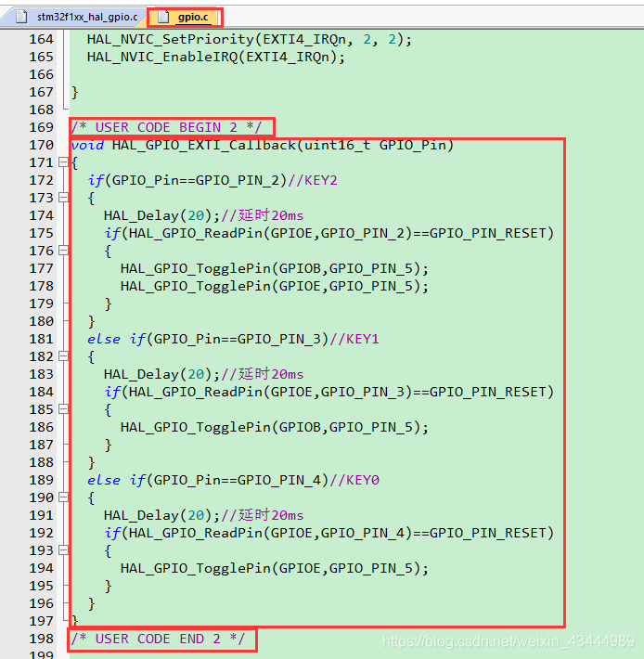The image size is (644, 659).
Task: Place cursor on HAL_NVIC_EnableIRQ(EXTI4_IRQn) line
Action: click(x=216, y=58)
